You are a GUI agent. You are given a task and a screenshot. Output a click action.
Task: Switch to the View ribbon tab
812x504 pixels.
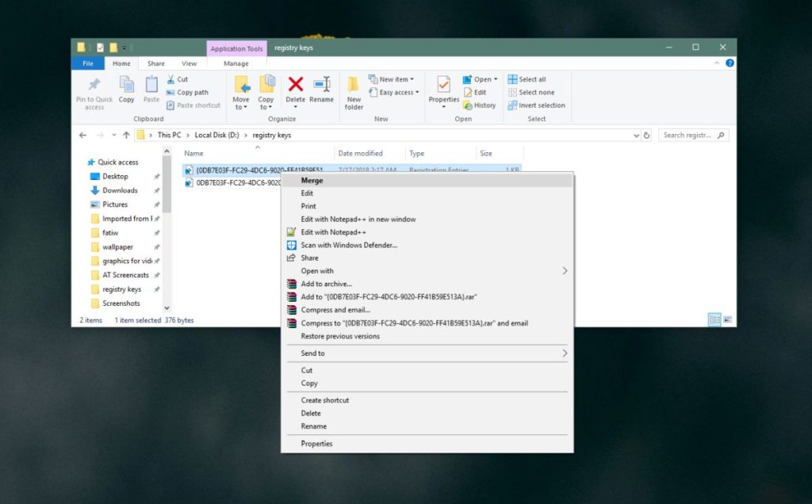189,63
